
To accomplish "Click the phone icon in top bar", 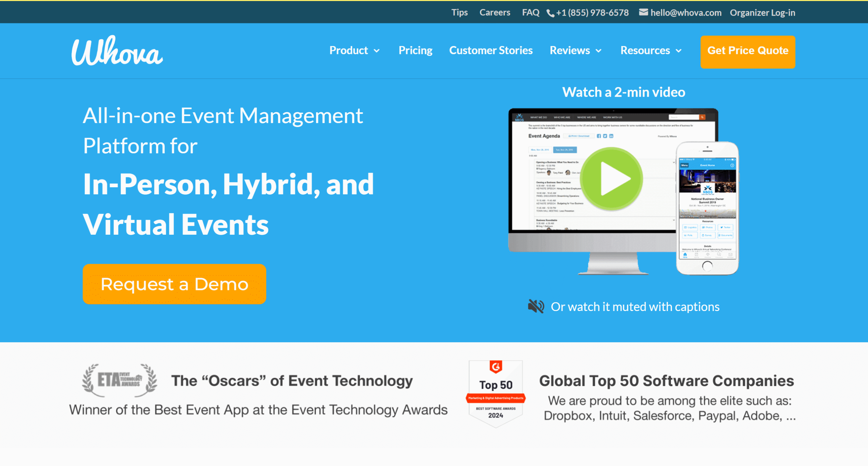I will click(550, 13).
